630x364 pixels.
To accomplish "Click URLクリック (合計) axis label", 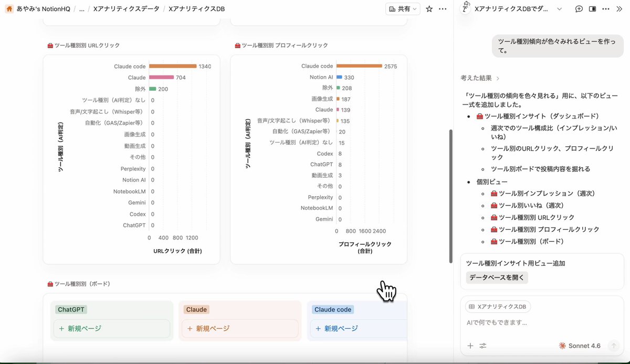I will pos(177,251).
